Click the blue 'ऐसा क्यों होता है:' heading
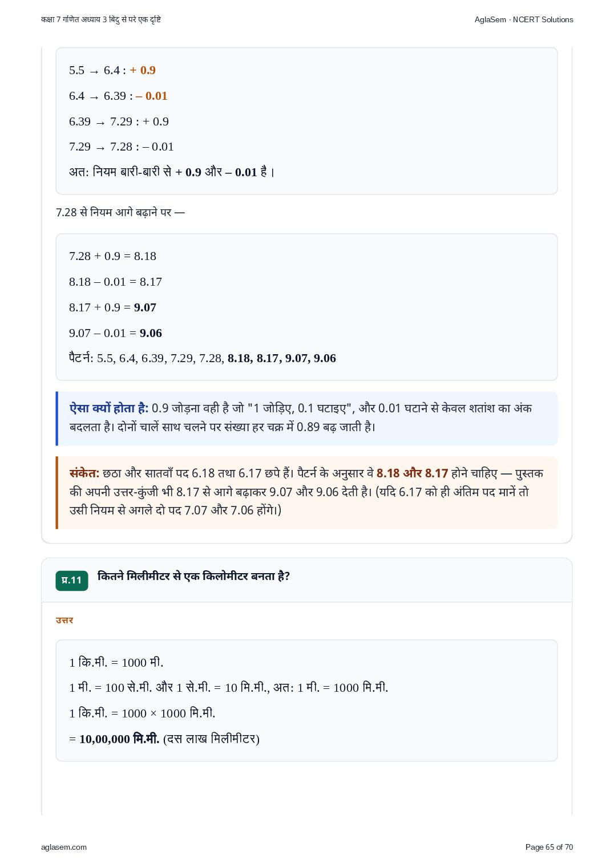 click(x=109, y=408)
